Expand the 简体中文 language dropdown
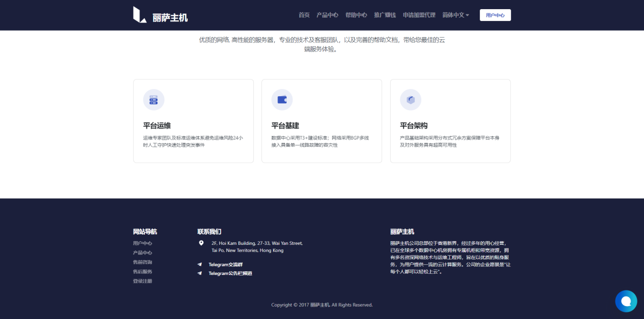Screen dimensions: 644x319 456,15
